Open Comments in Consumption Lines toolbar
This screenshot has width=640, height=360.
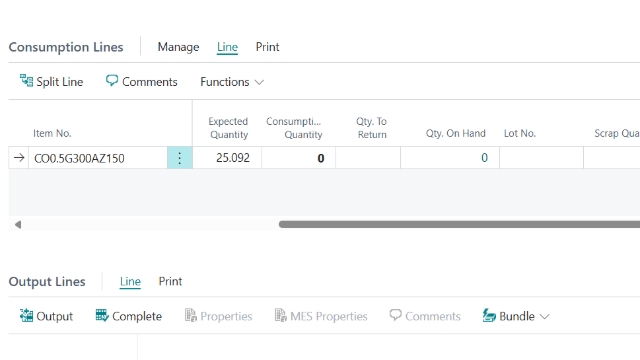click(141, 82)
